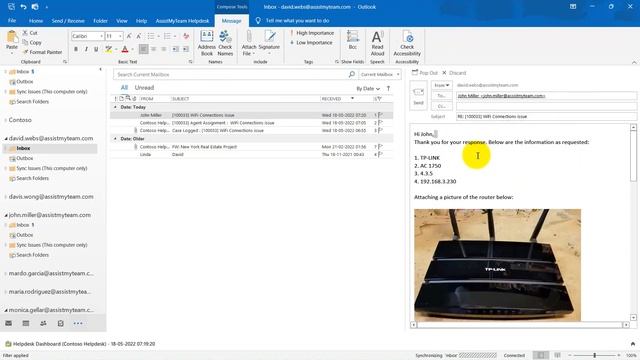Mark message as Low Importance
This screenshot has height=360, width=640.
312,42
